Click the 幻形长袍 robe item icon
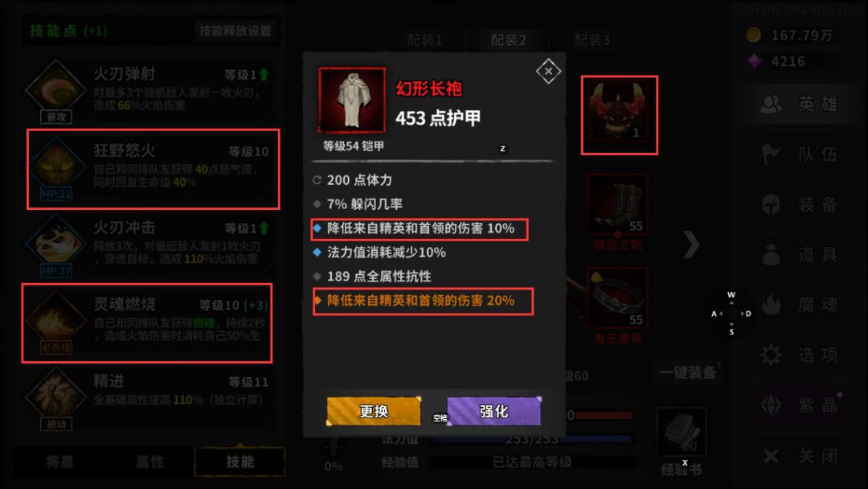 coord(351,101)
